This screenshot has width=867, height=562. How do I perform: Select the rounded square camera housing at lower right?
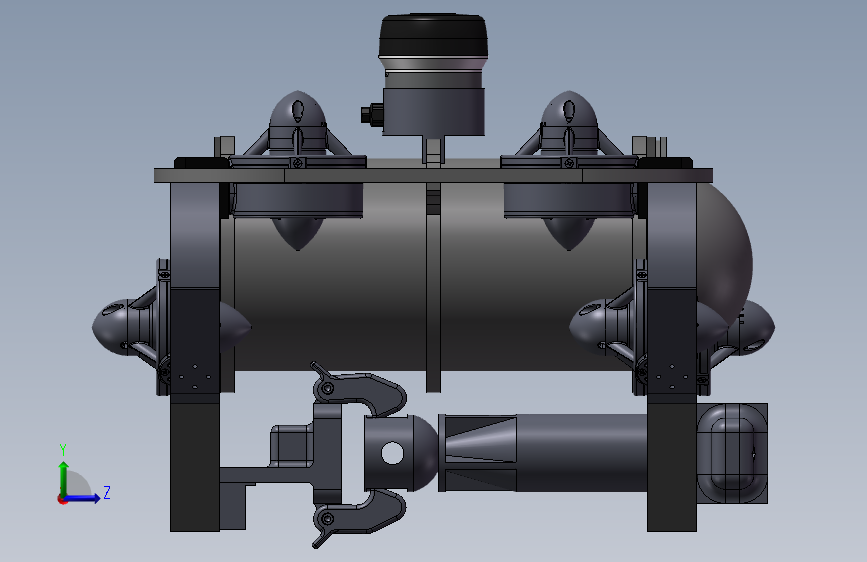(732, 454)
